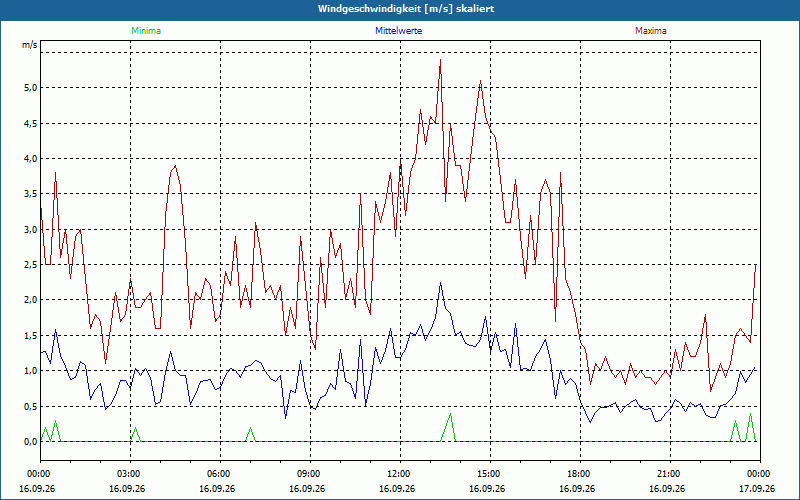Click the 12:00 time axis label
The image size is (800, 500).
pos(399,474)
